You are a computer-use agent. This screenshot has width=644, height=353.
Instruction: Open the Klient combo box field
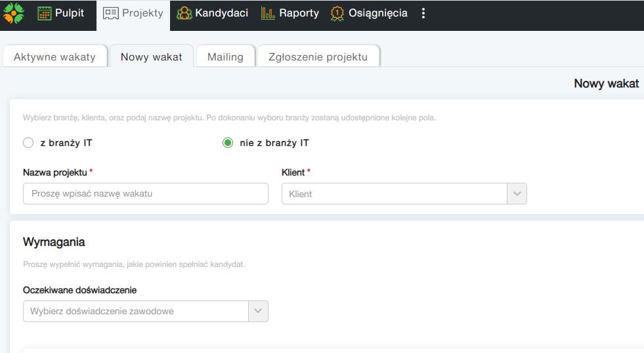pyautogui.click(x=394, y=194)
